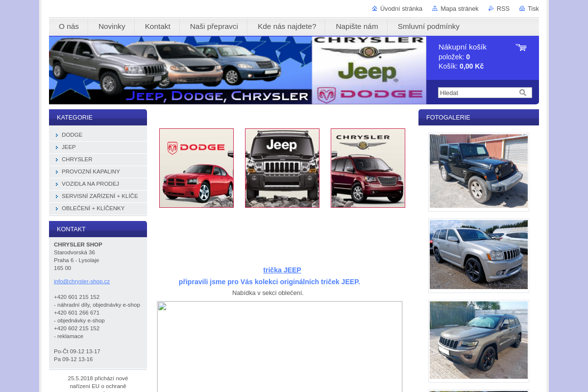The width and height of the screenshot is (588, 392).
Task: Open the blue Jeep Wrangler gallery photo
Action: pyautogui.click(x=479, y=171)
